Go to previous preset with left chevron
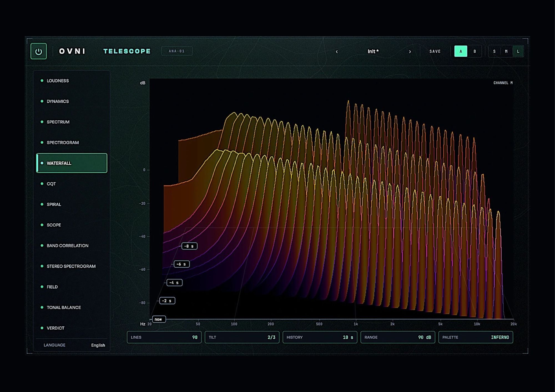 pyautogui.click(x=337, y=52)
